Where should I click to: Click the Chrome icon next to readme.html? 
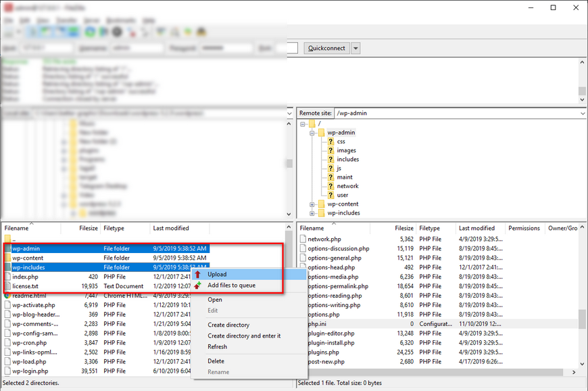pyautogui.click(x=7, y=296)
